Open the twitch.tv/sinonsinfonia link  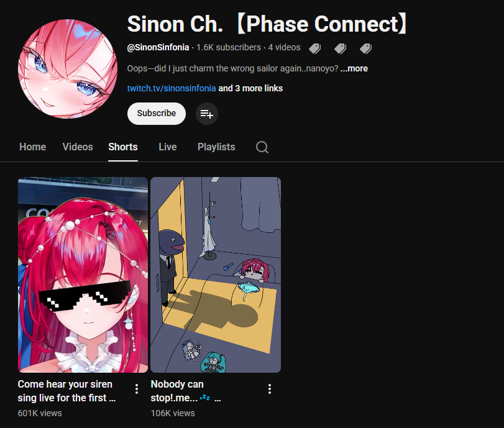pyautogui.click(x=172, y=88)
